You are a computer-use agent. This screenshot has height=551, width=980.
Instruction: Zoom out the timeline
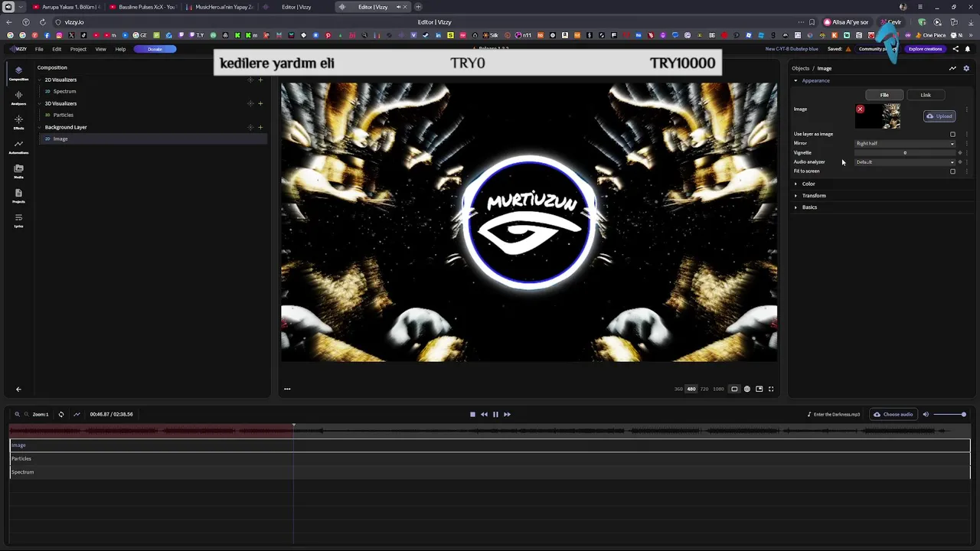click(26, 414)
